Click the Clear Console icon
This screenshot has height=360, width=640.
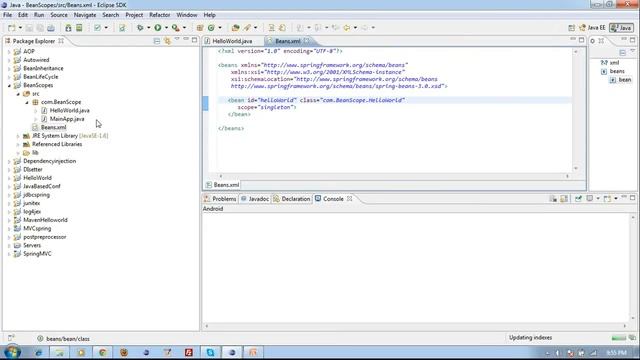tap(553, 199)
